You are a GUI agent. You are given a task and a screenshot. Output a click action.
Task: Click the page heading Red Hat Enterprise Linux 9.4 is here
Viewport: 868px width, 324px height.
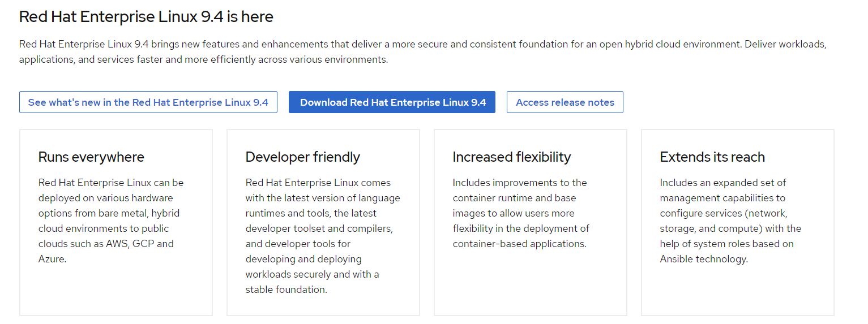[146, 17]
